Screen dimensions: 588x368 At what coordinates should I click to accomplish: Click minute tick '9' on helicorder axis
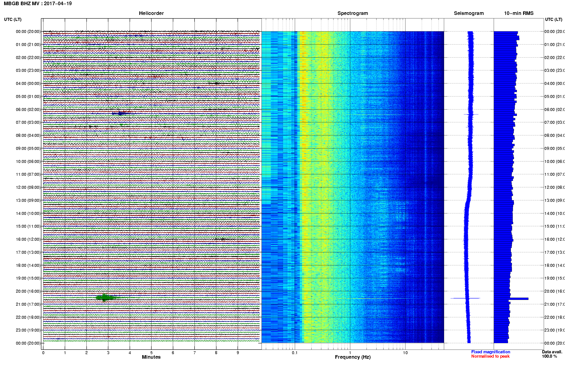[238, 353]
